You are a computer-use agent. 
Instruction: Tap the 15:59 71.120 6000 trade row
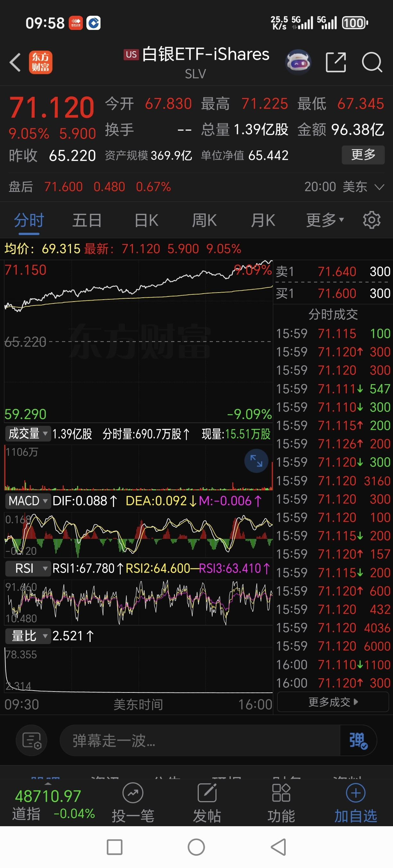[x=333, y=646]
